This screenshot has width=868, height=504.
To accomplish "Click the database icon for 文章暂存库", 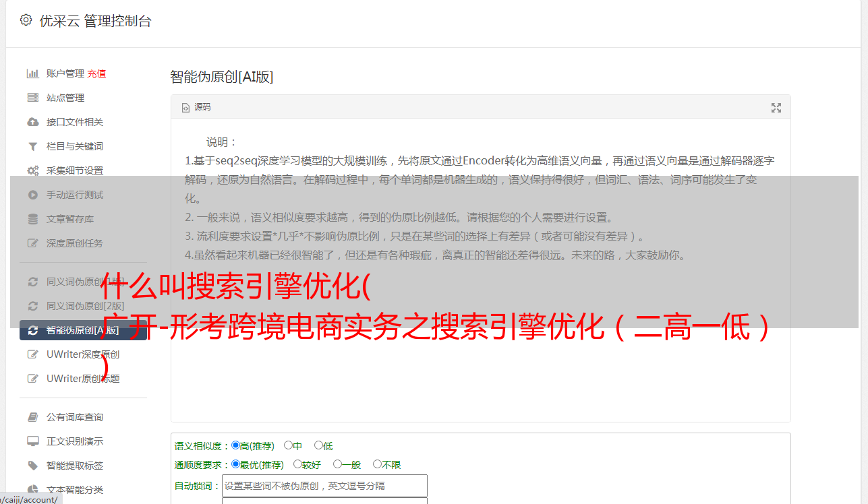I will tap(32, 219).
